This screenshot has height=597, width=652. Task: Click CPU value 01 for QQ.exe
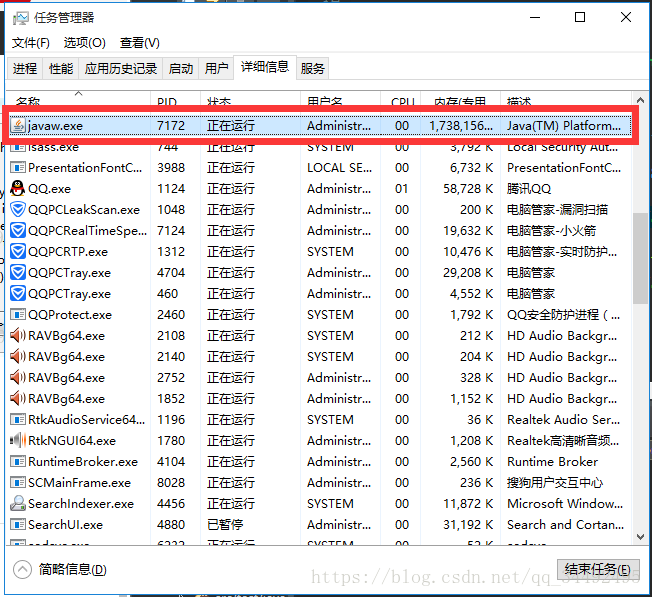[x=401, y=189]
